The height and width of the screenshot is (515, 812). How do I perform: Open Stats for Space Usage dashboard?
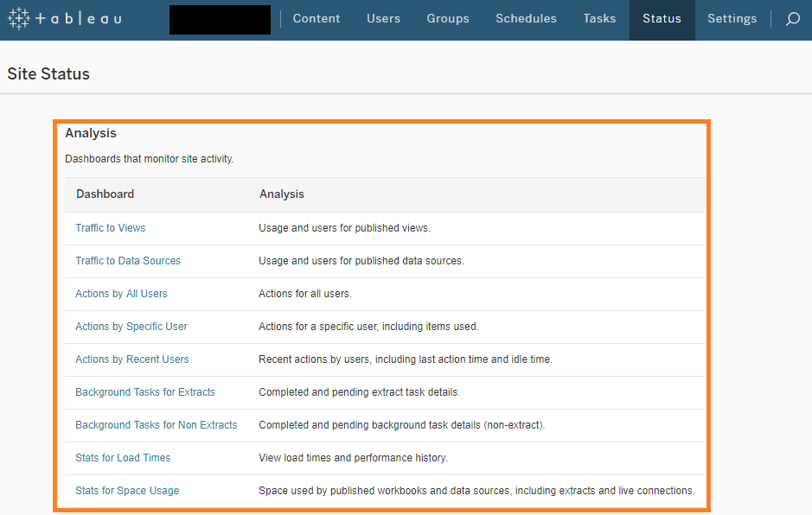127,491
